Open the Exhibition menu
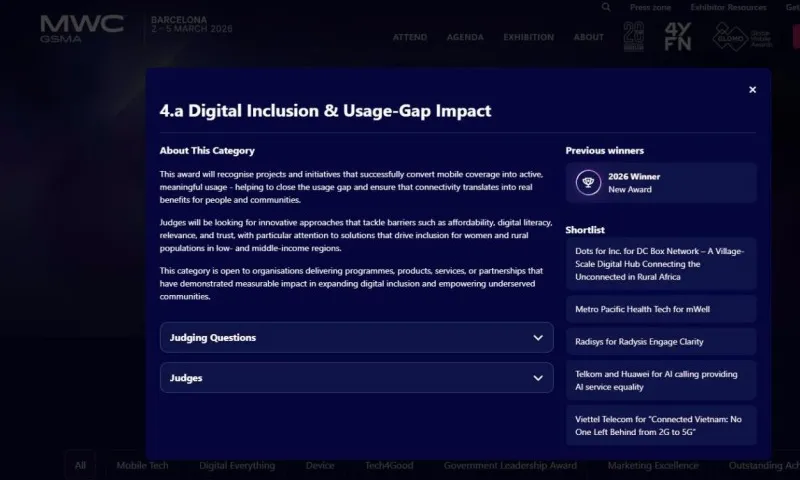Viewport: 800px width, 480px height. click(x=528, y=38)
